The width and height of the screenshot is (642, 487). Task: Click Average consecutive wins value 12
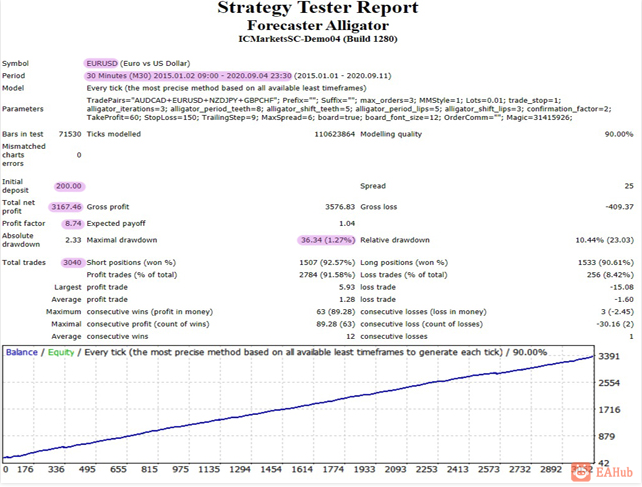tap(350, 336)
